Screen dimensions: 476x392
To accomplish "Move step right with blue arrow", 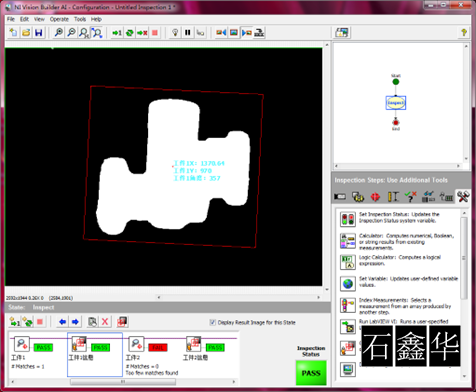I will coord(75,322).
